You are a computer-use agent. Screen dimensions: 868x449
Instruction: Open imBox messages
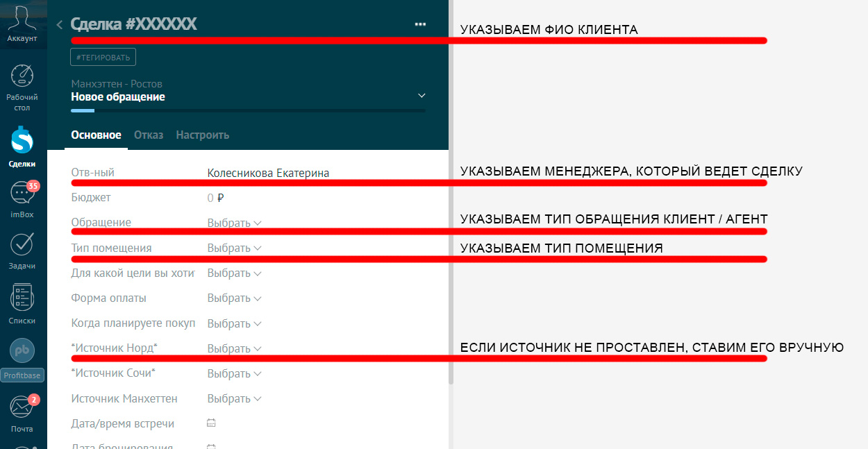tap(22, 199)
